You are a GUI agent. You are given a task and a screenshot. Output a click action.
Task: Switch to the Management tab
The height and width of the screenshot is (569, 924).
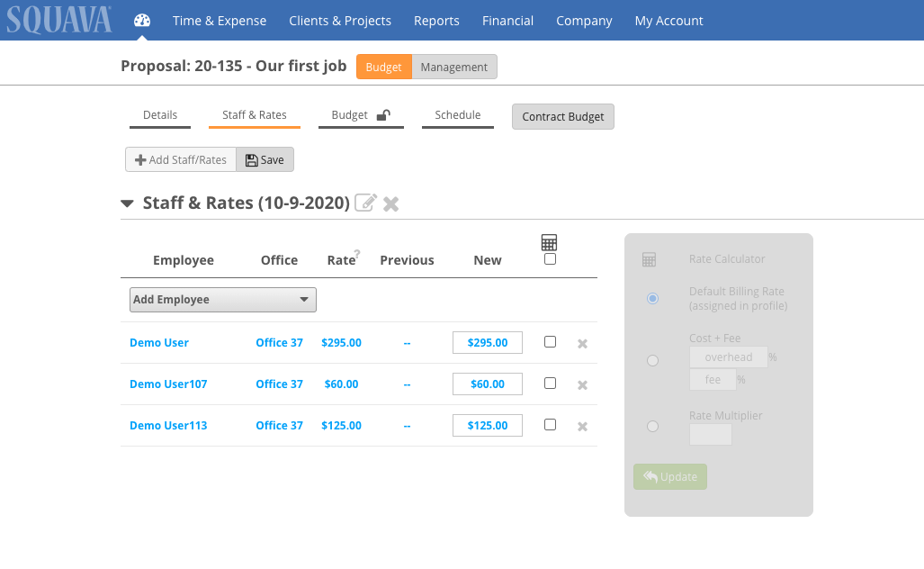coord(453,67)
